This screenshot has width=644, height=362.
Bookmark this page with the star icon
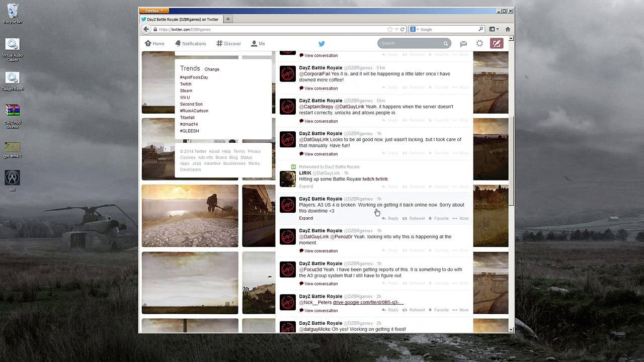tap(389, 29)
